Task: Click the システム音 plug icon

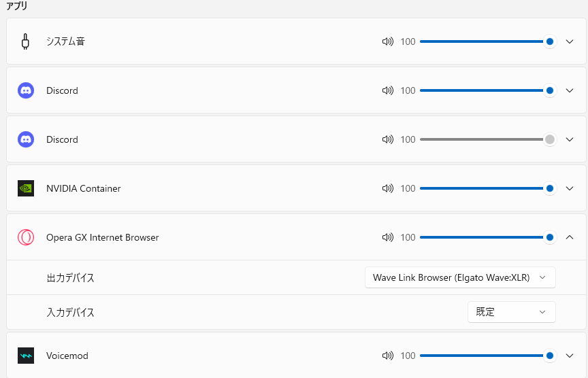Action: pos(25,41)
